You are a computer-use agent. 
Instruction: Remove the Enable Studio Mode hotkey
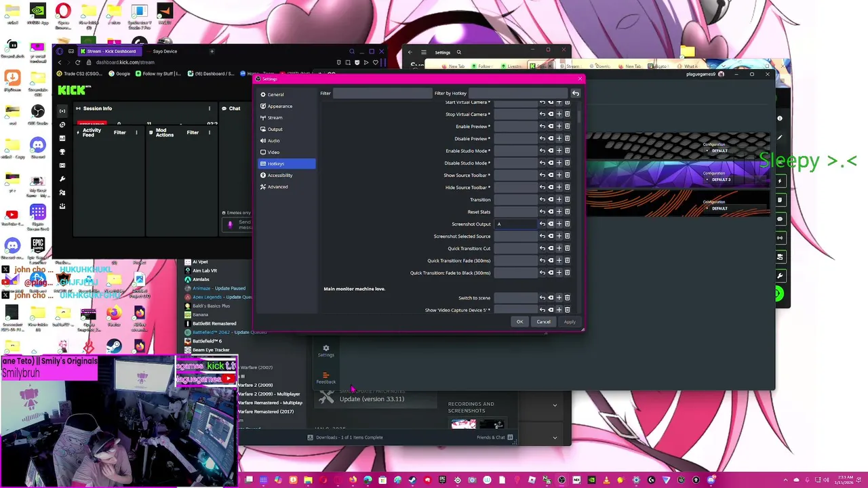click(x=567, y=150)
